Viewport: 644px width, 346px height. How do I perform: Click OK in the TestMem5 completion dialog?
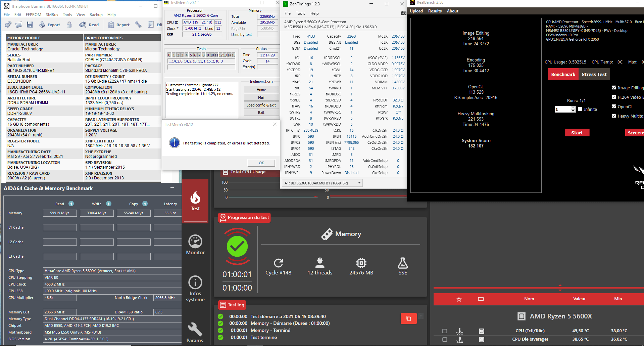(x=261, y=163)
